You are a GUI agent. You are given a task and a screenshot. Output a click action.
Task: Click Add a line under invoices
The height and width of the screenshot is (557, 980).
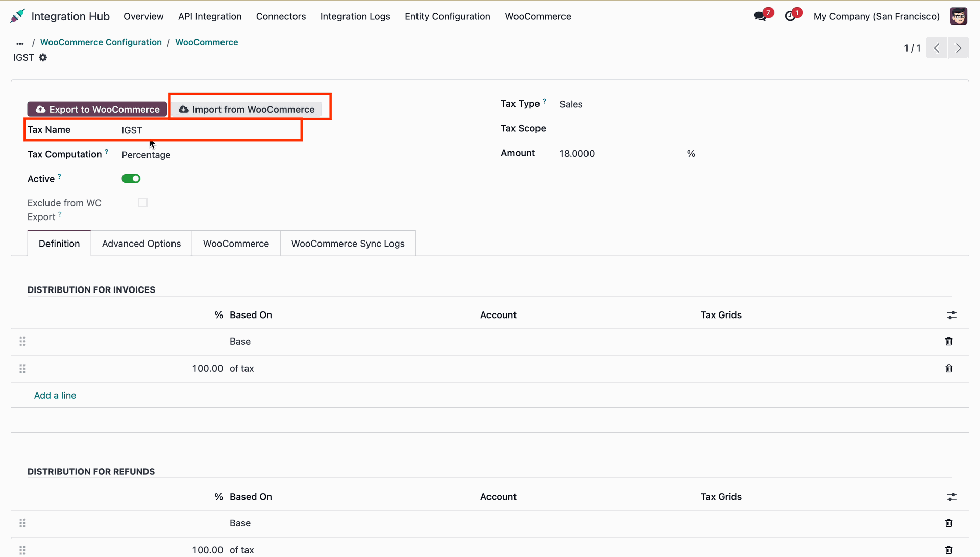[x=55, y=395]
